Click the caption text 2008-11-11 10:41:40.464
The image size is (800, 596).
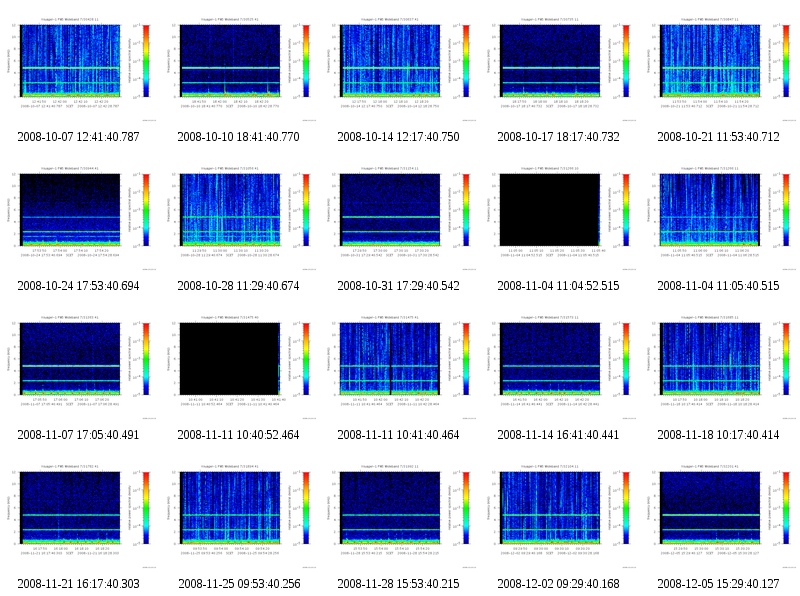click(x=398, y=435)
